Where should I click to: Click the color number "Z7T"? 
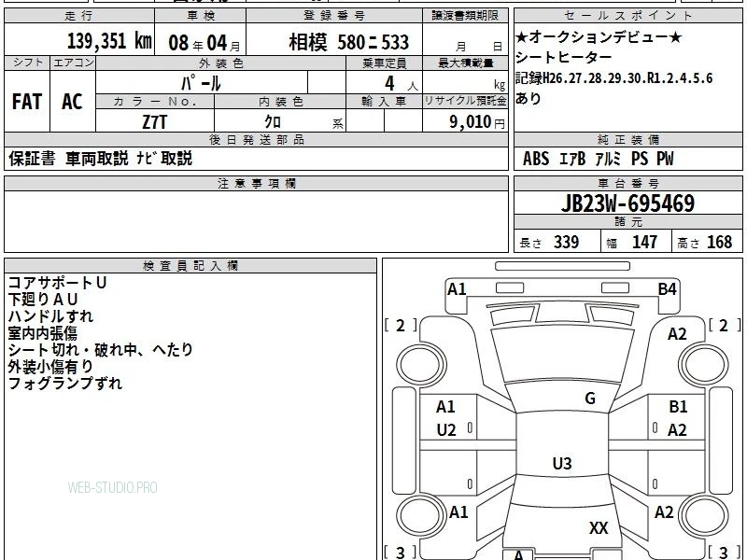(x=155, y=122)
